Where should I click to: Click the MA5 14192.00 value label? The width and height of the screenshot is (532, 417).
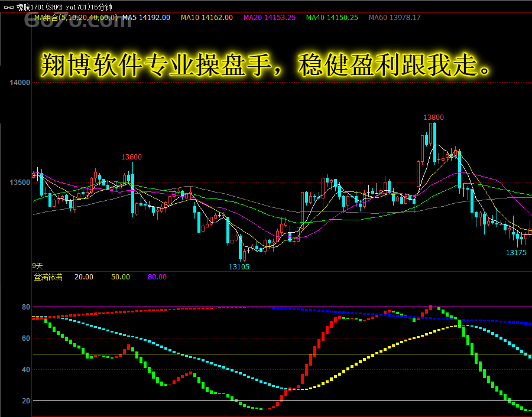pyautogui.click(x=146, y=18)
